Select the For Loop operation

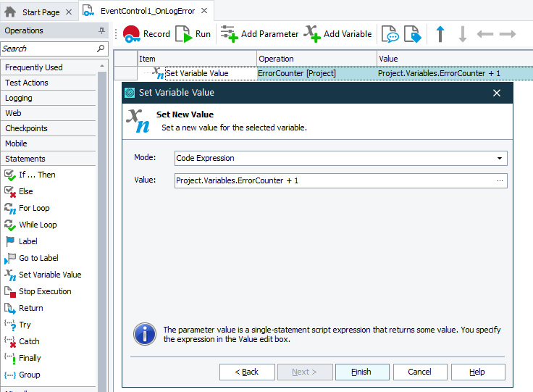pos(34,208)
